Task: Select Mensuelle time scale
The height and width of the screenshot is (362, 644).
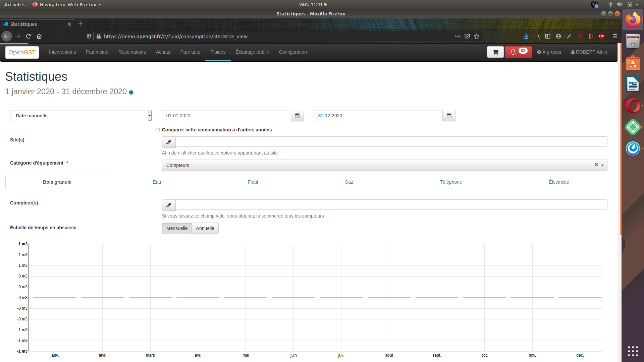Action: (x=177, y=228)
